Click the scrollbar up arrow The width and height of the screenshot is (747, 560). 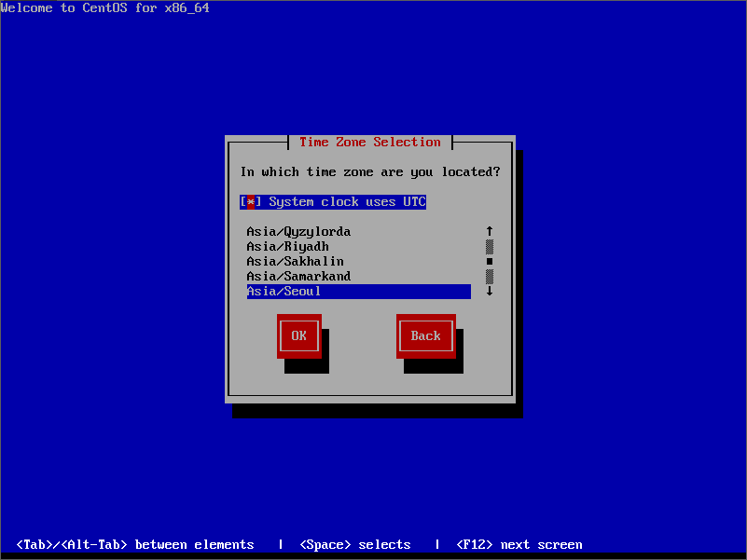[490, 231]
